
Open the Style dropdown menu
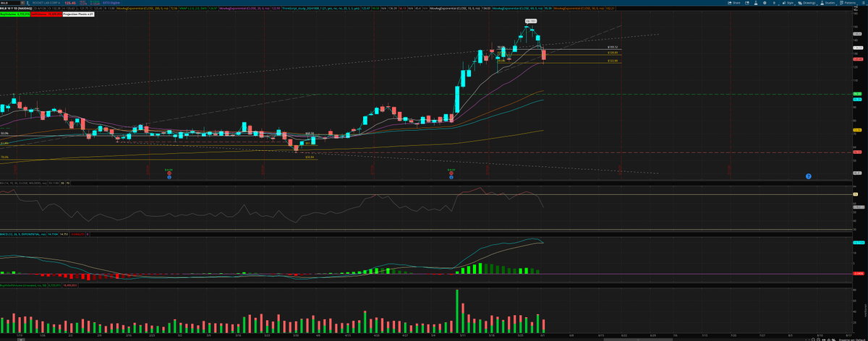[x=788, y=3]
